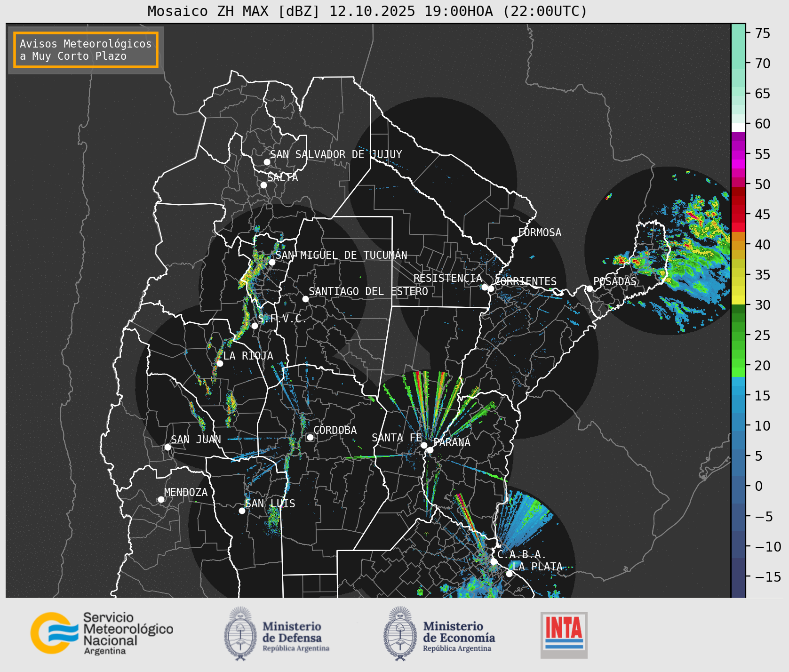Click the Salta city marker dot
Image resolution: width=789 pixels, height=672 pixels.
[263, 185]
